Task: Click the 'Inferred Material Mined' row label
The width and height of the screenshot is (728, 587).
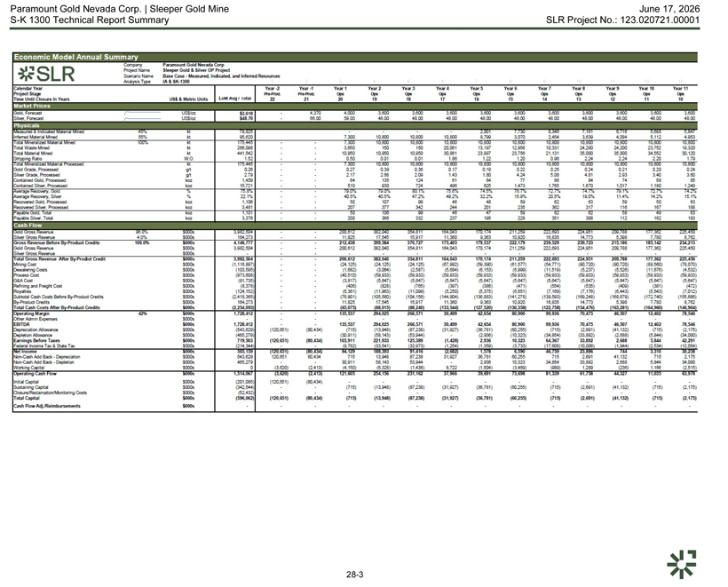Action: click(36, 138)
